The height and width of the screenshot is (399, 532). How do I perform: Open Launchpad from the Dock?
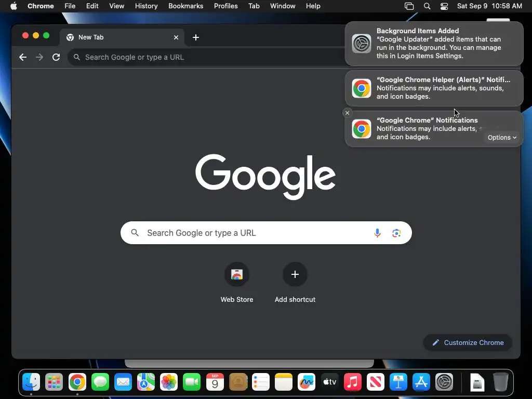[54, 382]
